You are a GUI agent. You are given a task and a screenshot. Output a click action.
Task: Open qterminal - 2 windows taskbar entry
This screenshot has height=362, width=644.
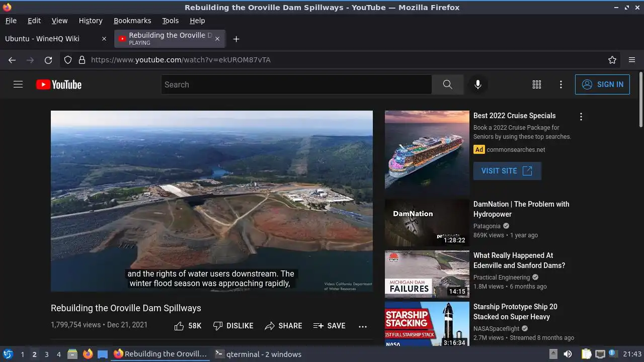[x=258, y=354]
